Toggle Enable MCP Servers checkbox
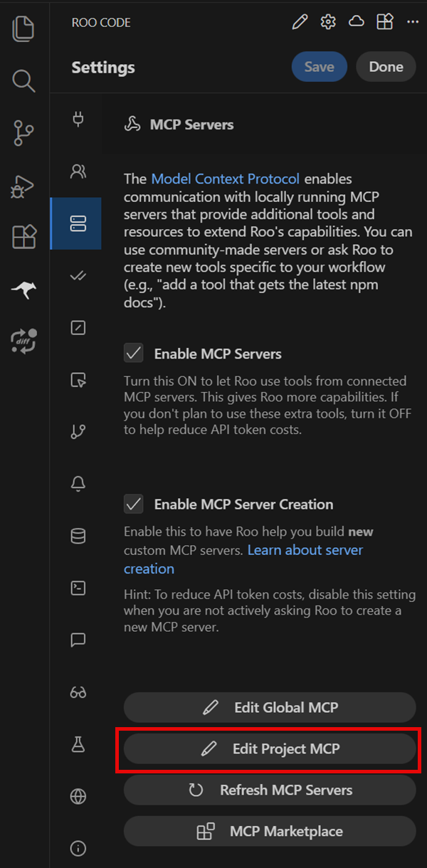Image resolution: width=427 pixels, height=868 pixels. point(133,354)
